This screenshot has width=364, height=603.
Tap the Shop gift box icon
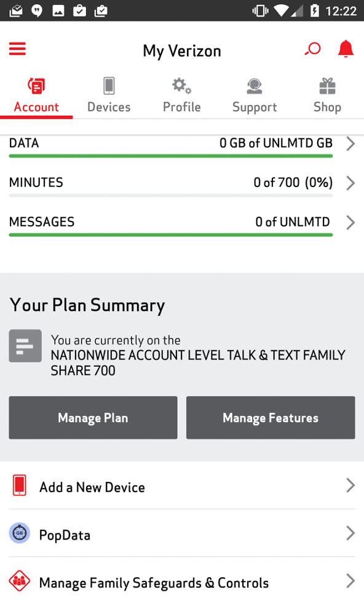326,86
